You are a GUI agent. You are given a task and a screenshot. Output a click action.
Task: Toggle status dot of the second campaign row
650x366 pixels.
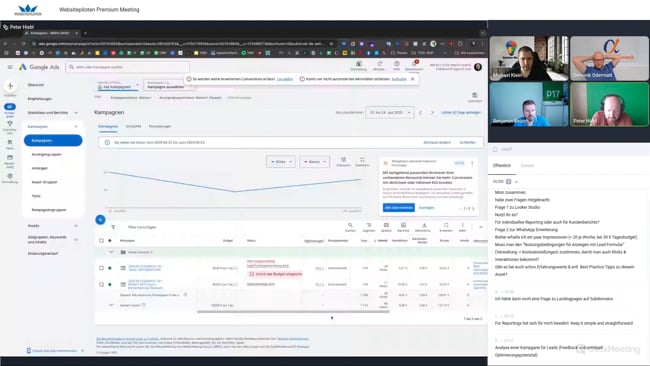tap(110, 284)
